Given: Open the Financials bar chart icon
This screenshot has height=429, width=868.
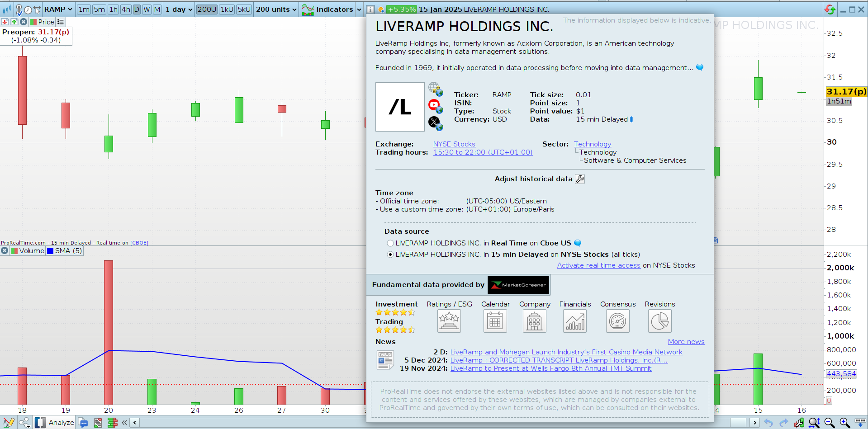Looking at the screenshot, I should click(x=575, y=321).
